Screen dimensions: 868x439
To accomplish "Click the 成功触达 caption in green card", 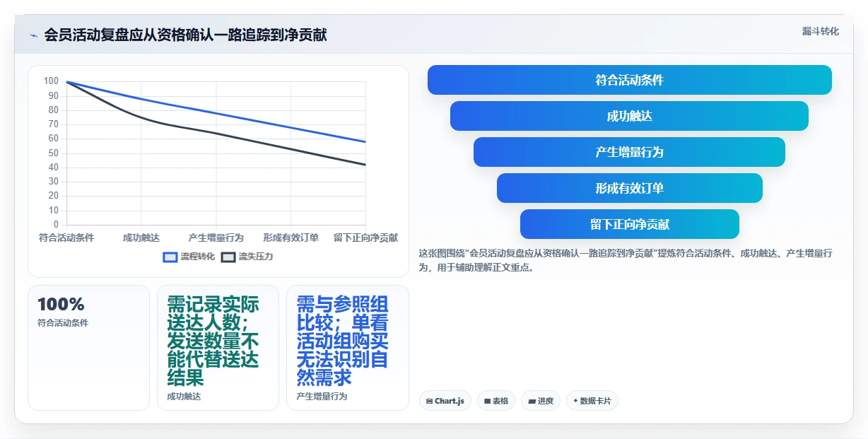I will tap(184, 397).
